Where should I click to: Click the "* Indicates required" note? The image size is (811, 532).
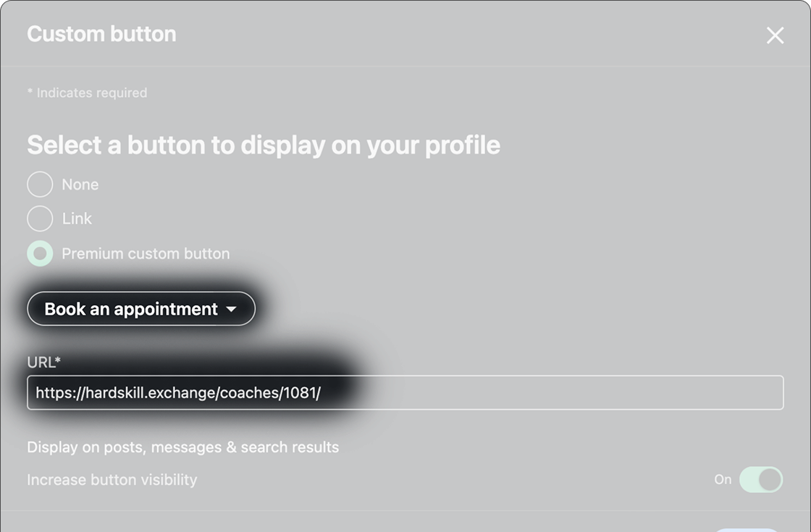click(87, 93)
